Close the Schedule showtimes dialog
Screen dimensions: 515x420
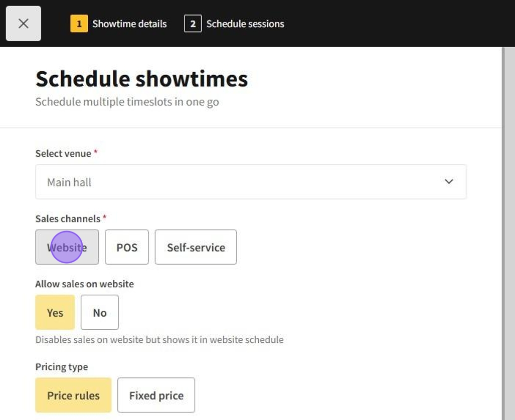23,24
